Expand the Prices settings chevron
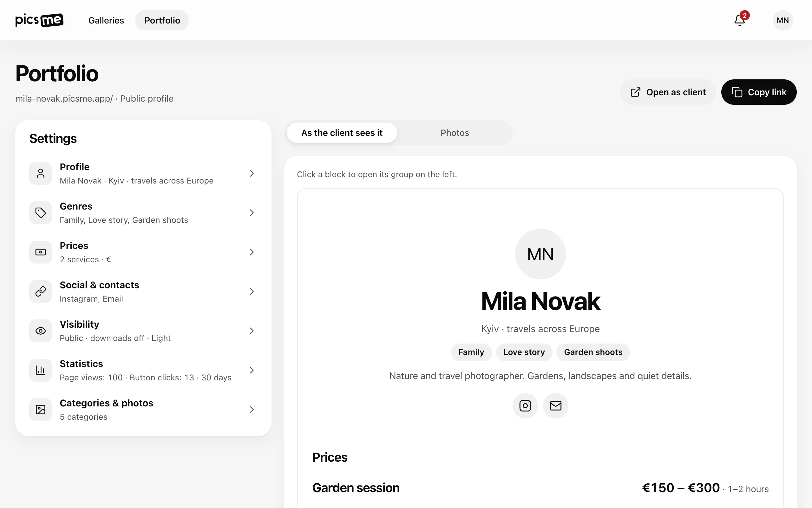The width and height of the screenshot is (812, 508). [252, 252]
